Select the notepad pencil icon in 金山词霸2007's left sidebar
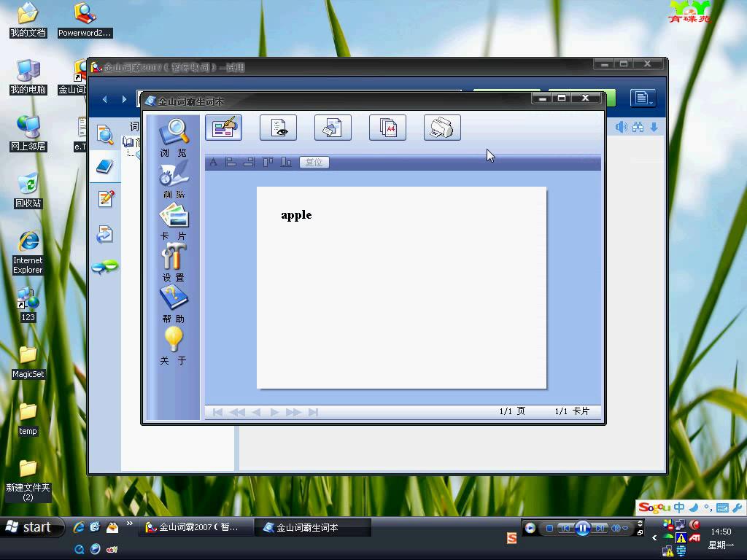Screen dimensions: 747x560 click(x=105, y=198)
